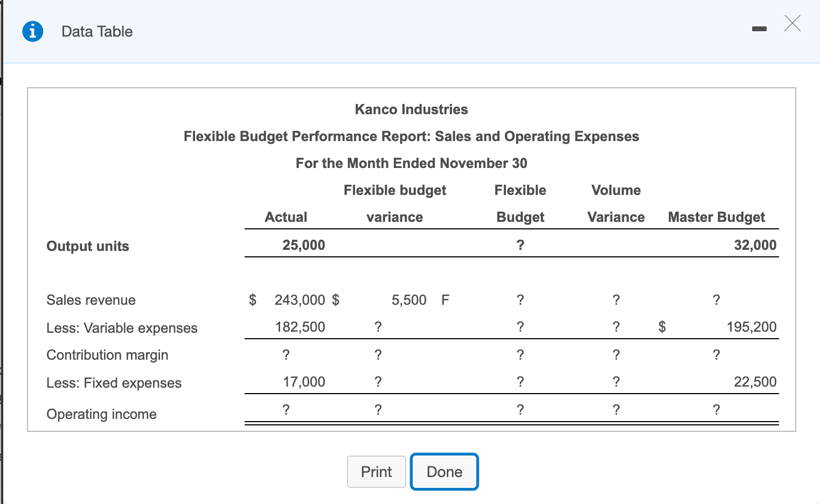Click the Kanco Industries report title
Viewport: 820px width, 504px height.
coord(411,109)
